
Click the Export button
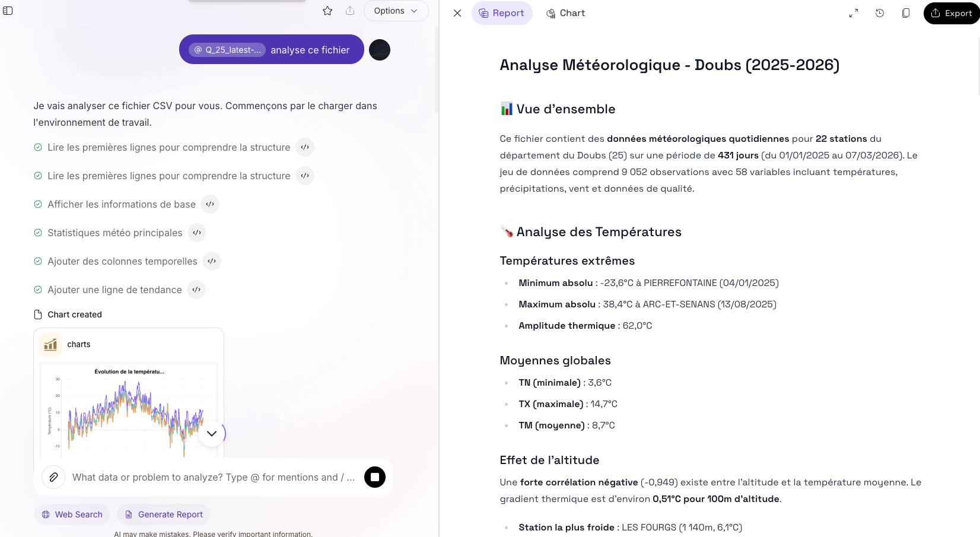click(x=951, y=13)
